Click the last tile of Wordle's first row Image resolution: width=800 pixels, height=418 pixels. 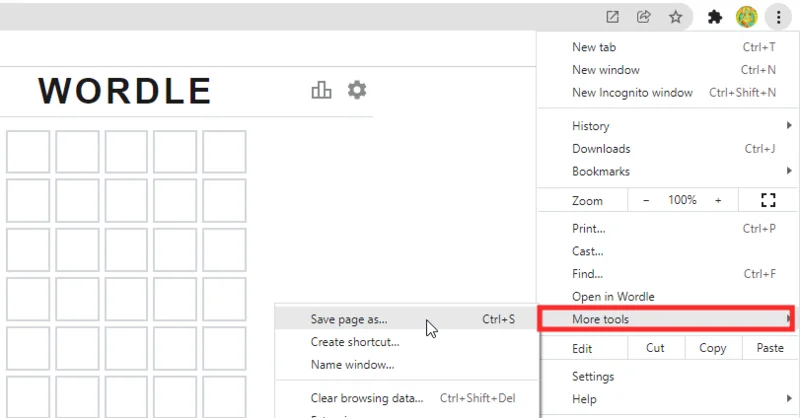[224, 152]
